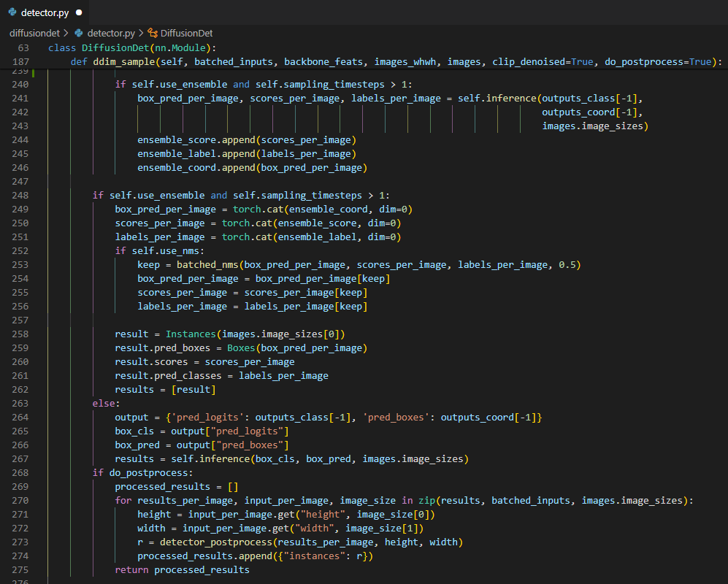Click line number 268 at do_postprocess check

pos(20,473)
